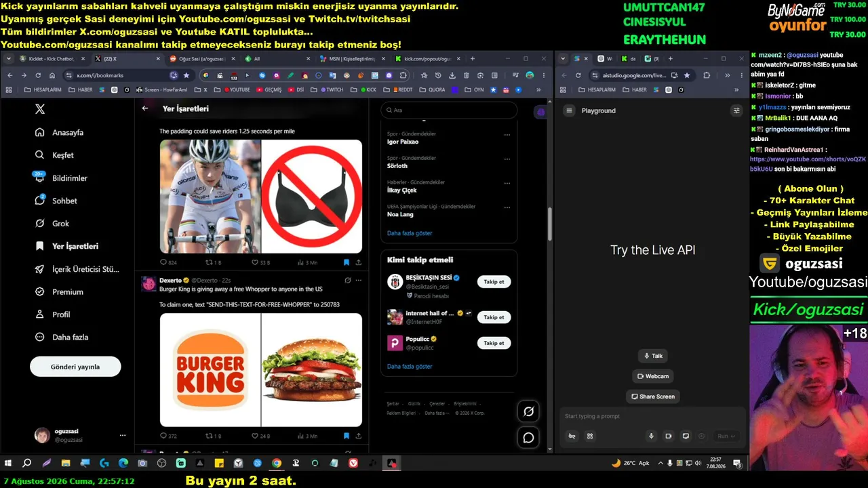Follow internet hall of fame account
Image resolution: width=868 pixels, height=488 pixels.
(494, 317)
